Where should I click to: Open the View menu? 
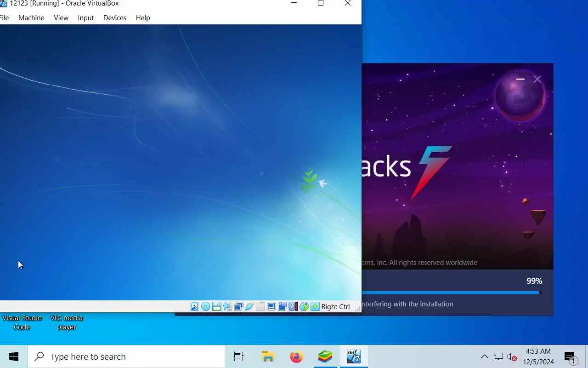[61, 18]
